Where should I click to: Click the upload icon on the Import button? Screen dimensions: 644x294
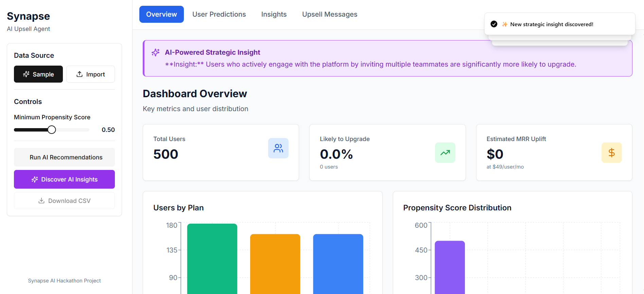tap(80, 74)
